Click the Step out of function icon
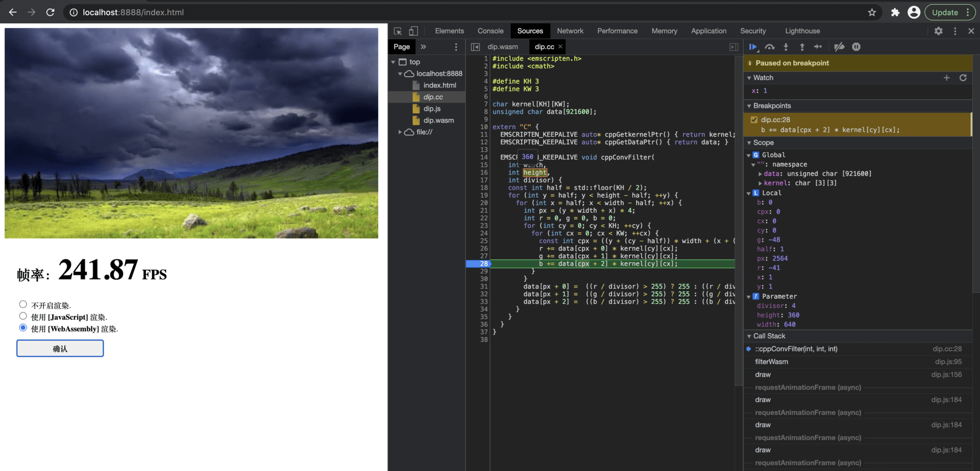The height and width of the screenshot is (471, 980). 802,47
